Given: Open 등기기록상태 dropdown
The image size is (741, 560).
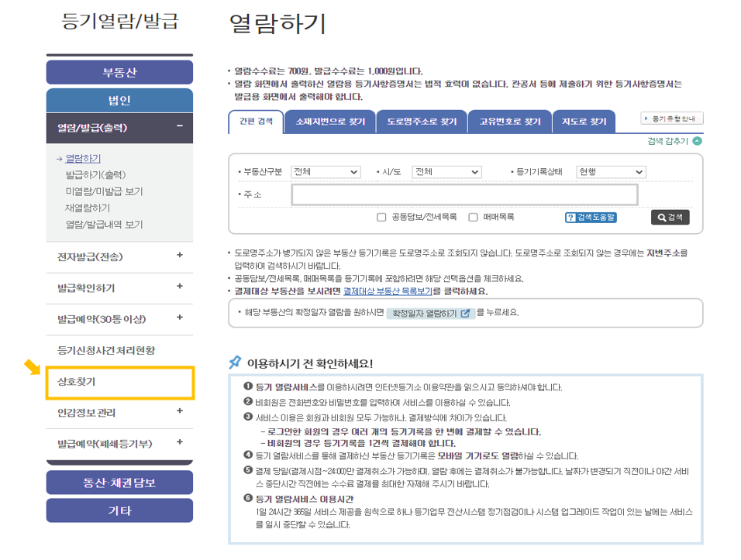Looking at the screenshot, I should tap(611, 172).
